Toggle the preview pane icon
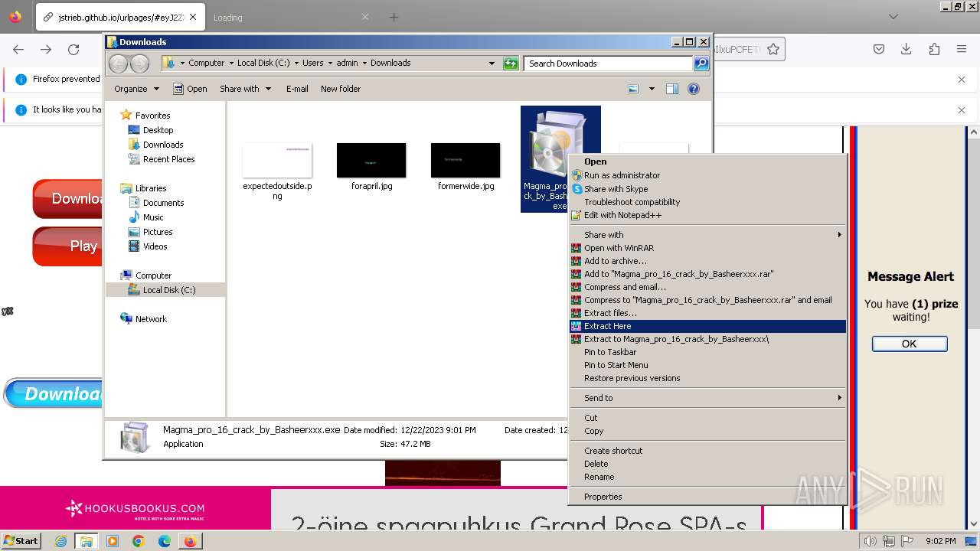980x551 pixels. (x=672, y=89)
